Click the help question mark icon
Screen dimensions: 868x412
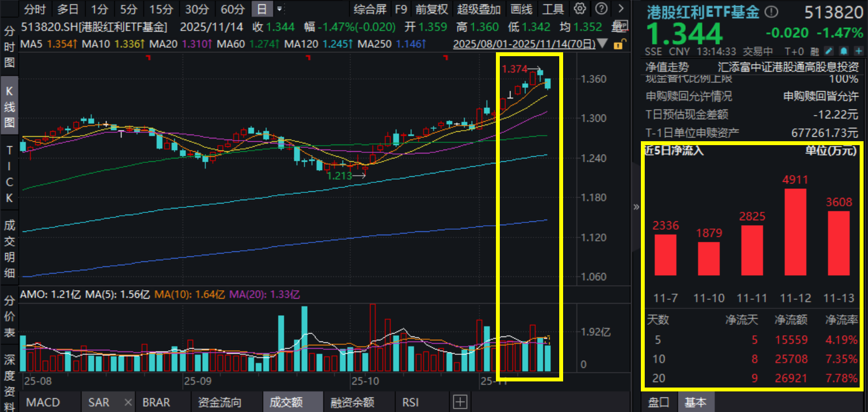(601, 9)
